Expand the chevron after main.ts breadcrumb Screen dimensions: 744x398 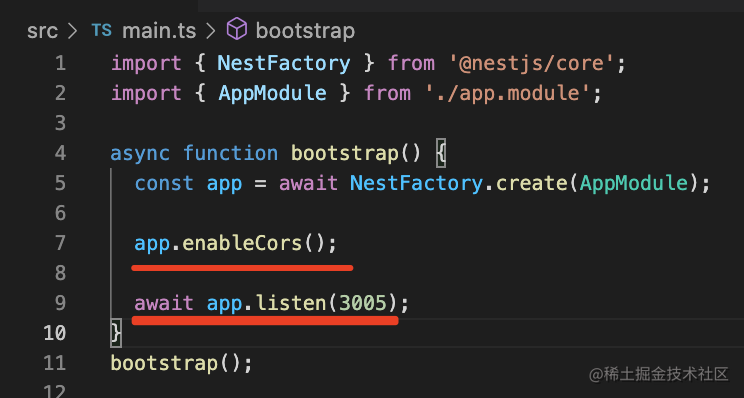(x=211, y=31)
